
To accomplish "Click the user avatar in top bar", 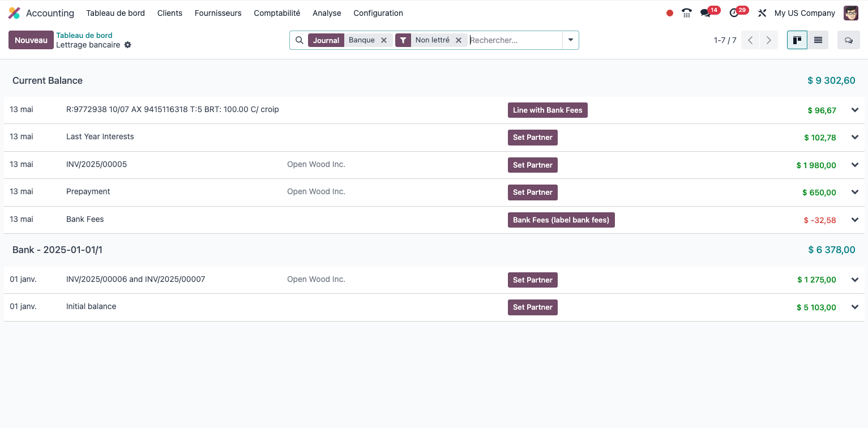I will pyautogui.click(x=851, y=13).
